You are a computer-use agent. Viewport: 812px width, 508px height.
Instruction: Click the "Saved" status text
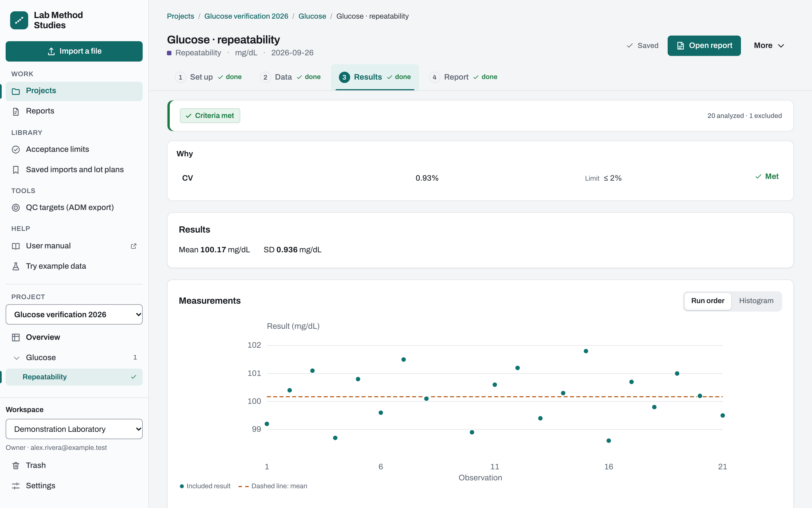coord(648,46)
